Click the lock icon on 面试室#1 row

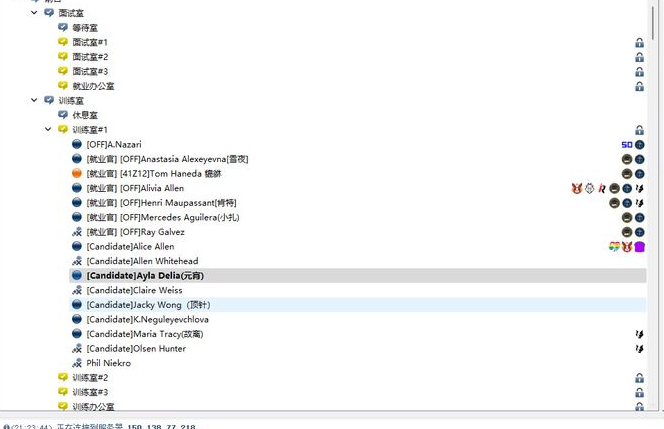point(639,43)
